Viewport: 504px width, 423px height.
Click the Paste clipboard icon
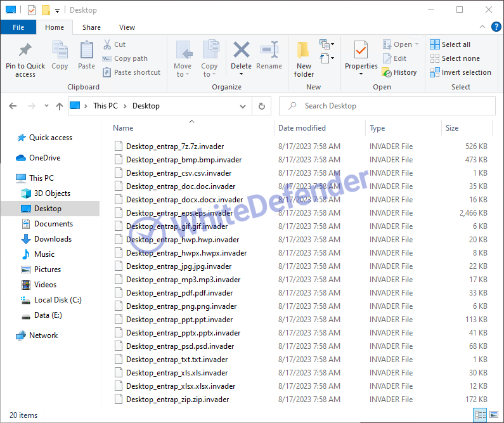86,49
